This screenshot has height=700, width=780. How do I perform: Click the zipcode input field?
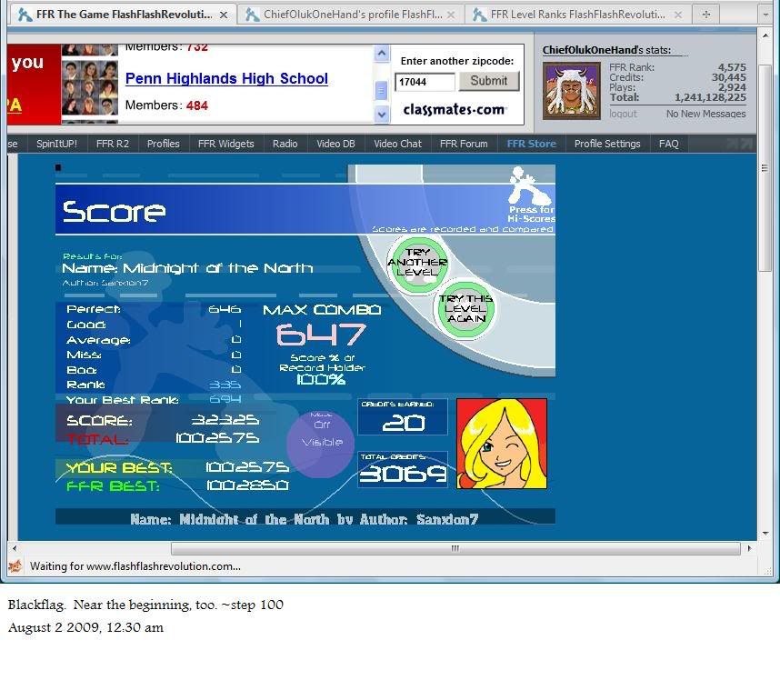(425, 83)
